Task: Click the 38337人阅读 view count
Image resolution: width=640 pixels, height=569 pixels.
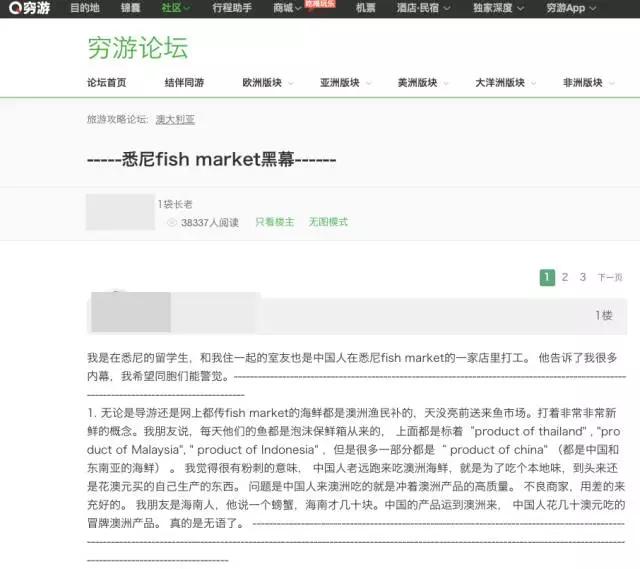Action: coord(210,222)
